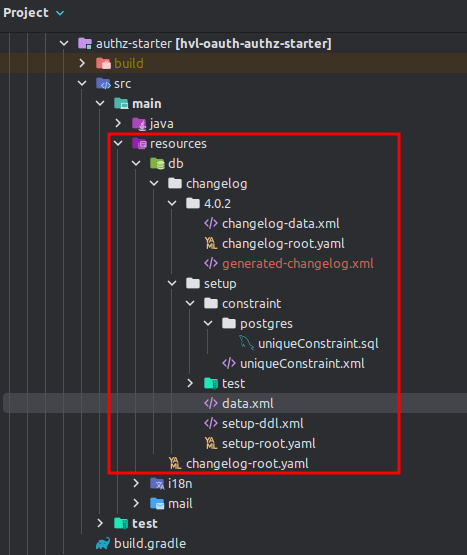This screenshot has height=555, width=467.
Task: Select the setup-ddl.xml file
Action: [x=262, y=423]
